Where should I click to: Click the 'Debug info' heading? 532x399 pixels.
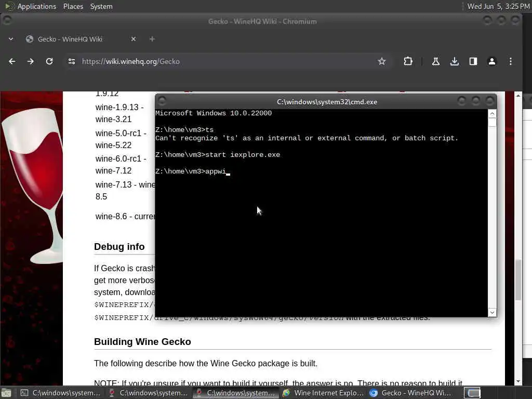tap(119, 247)
